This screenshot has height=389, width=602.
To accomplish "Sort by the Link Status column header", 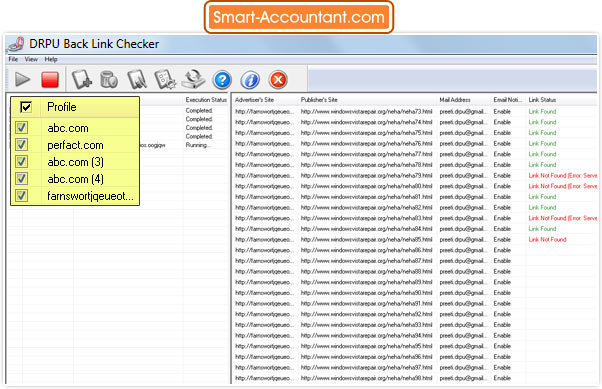I will coord(542,100).
